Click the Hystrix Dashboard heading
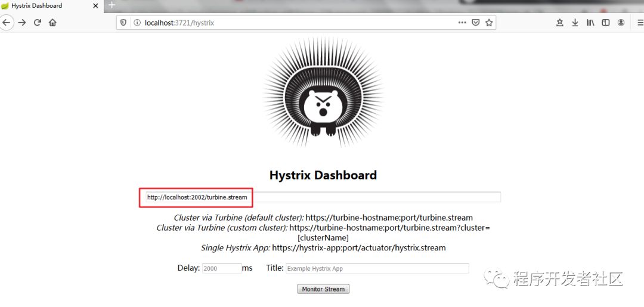This screenshot has height=307, width=644. click(x=323, y=175)
